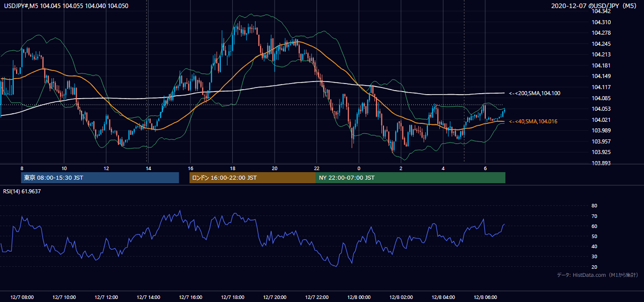This screenshot has width=644, height=302.
Task: Click the 103.925 price axis label
Action: [601, 152]
